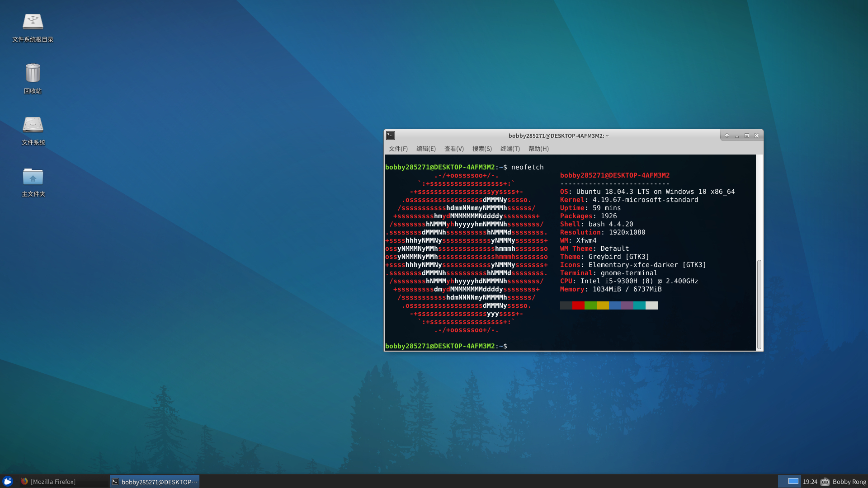Open the Home folder desktop icon
The width and height of the screenshot is (868, 488).
coord(33,176)
